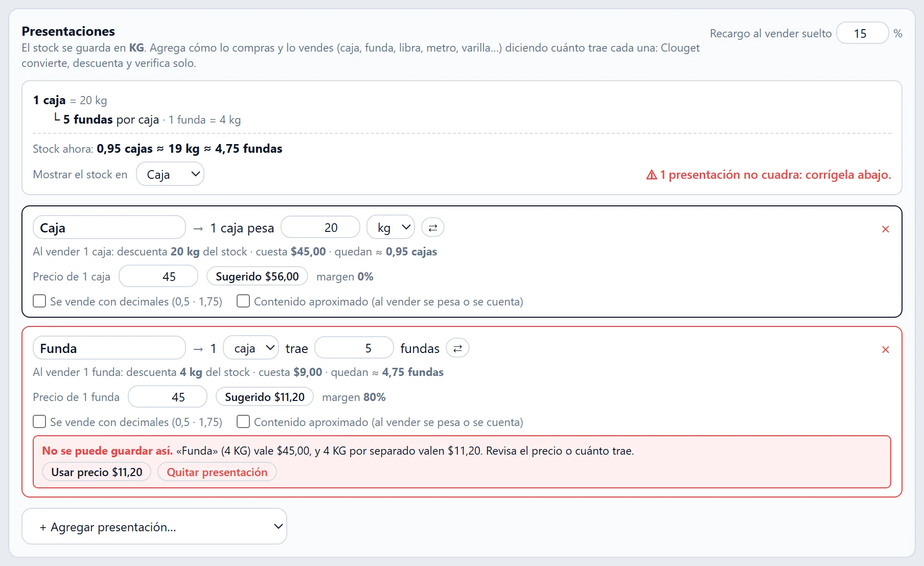Remove the Funda presentation with its X
This screenshot has height=566, width=924.
tap(886, 350)
